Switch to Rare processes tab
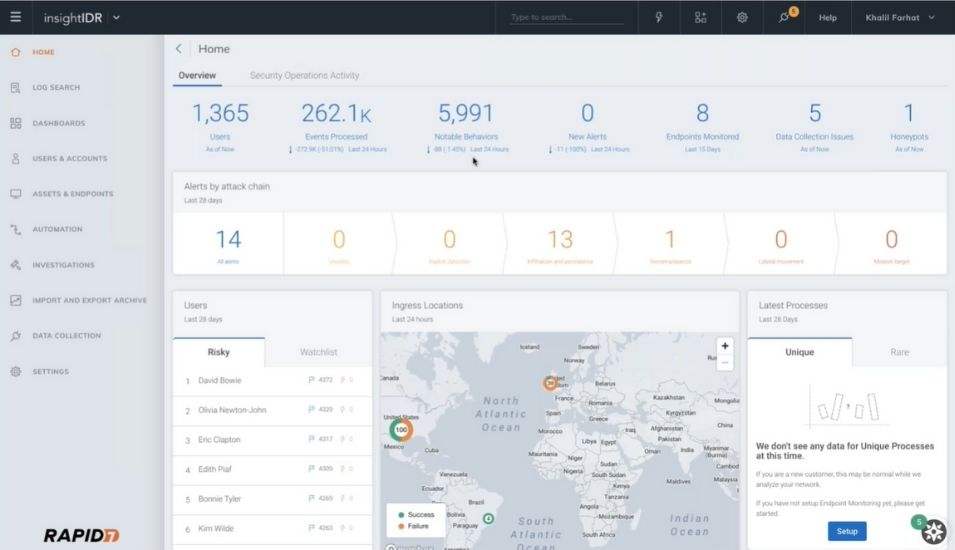Screen dimensions: 955x550 [899, 352]
